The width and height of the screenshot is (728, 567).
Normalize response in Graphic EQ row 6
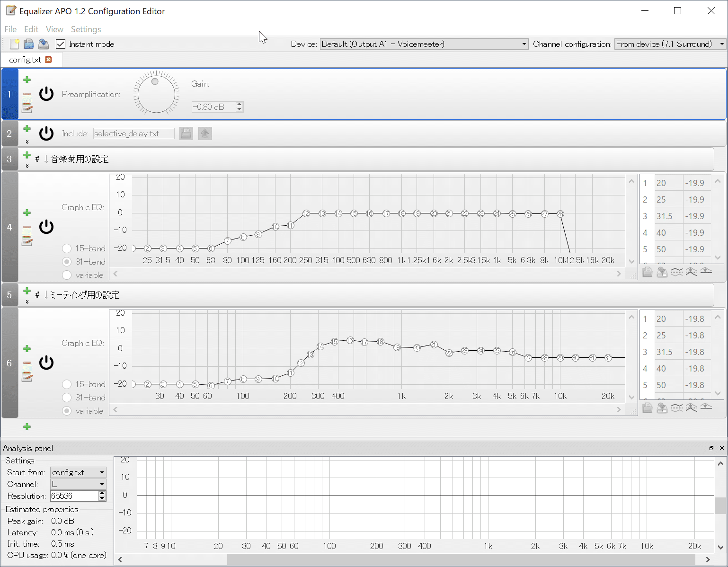pos(692,408)
